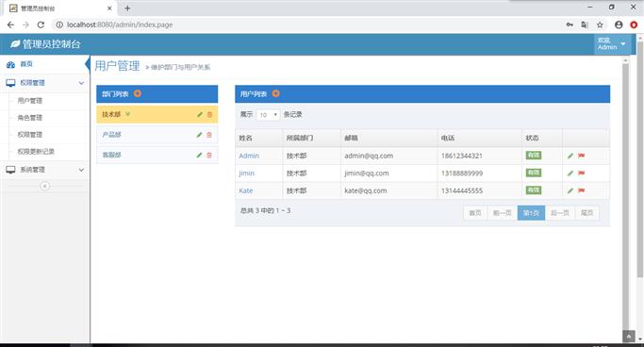
Task: Open the Admin user dropdown menu
Action: [612, 44]
